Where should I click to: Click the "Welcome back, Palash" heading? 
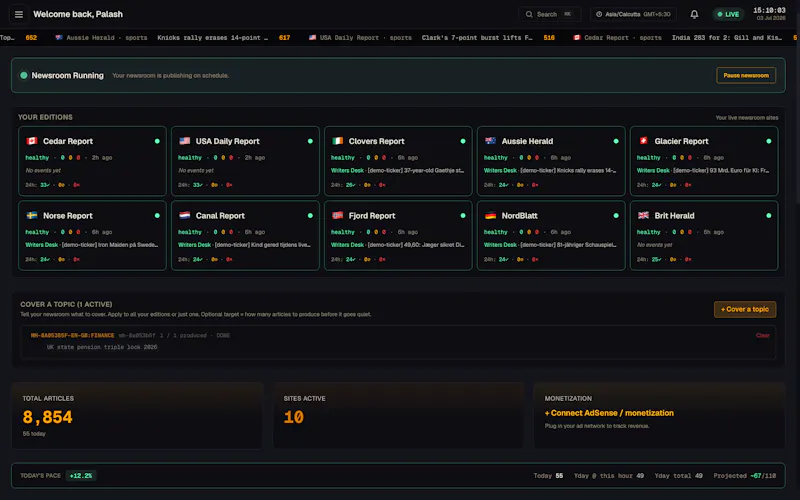pos(78,14)
